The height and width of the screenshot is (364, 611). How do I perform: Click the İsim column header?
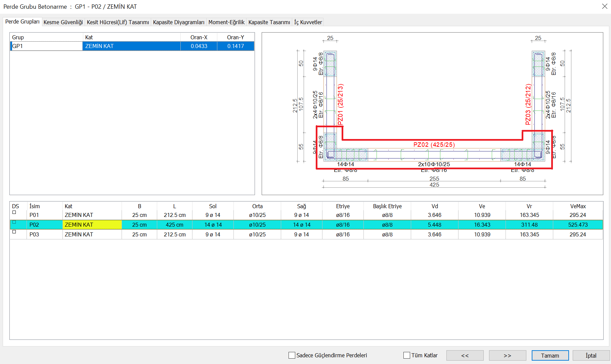pyautogui.click(x=44, y=206)
